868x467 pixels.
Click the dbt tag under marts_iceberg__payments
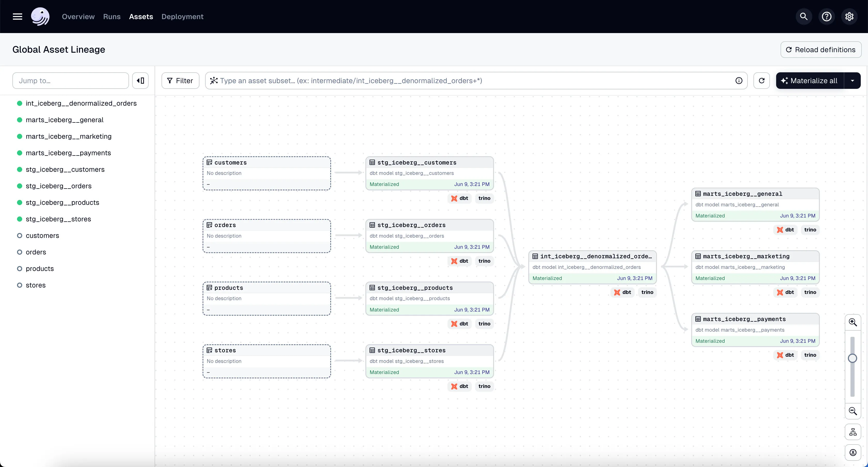(x=785, y=355)
